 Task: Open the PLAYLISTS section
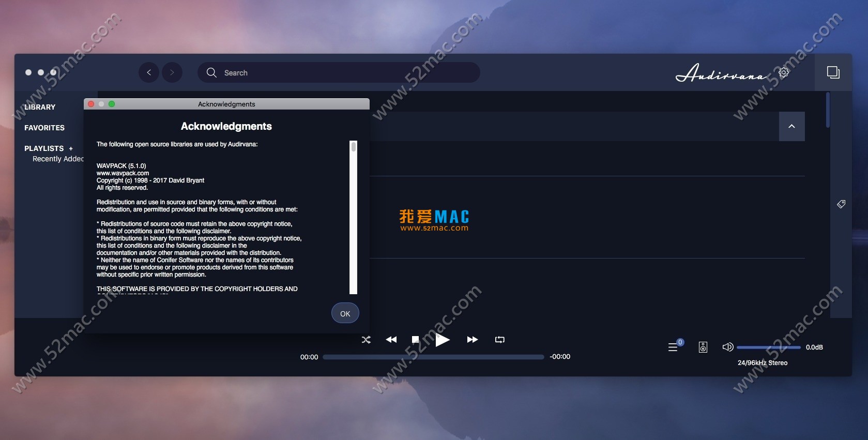(x=44, y=148)
